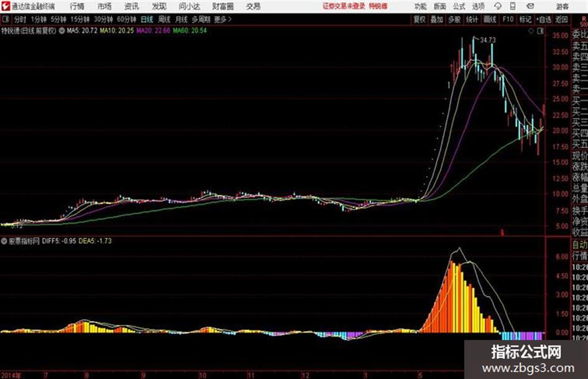The image size is (588, 379).
Task: Click the 特锐德 stock name in the title bar
Action: point(378,6)
